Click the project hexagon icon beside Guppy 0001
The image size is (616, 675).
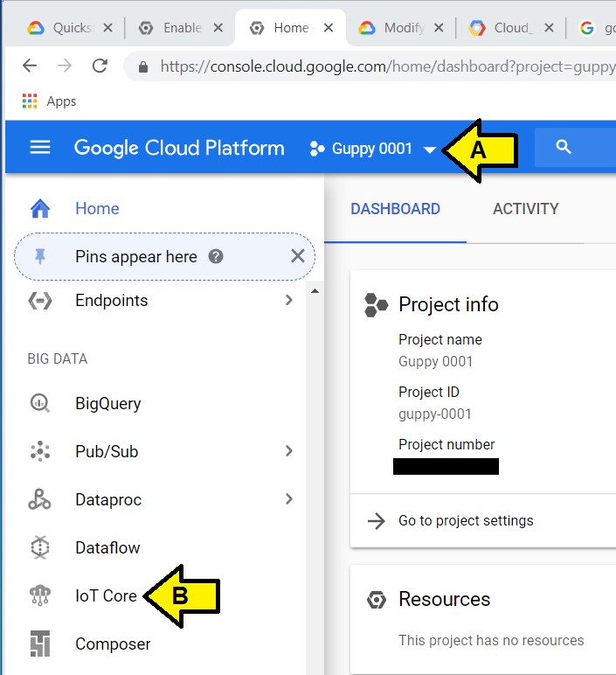pos(317,149)
